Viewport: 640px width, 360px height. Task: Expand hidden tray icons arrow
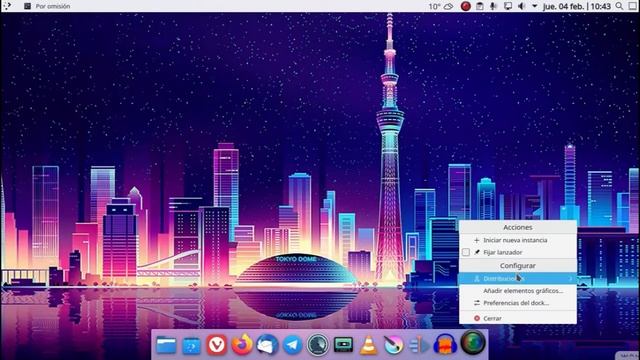(x=534, y=6)
